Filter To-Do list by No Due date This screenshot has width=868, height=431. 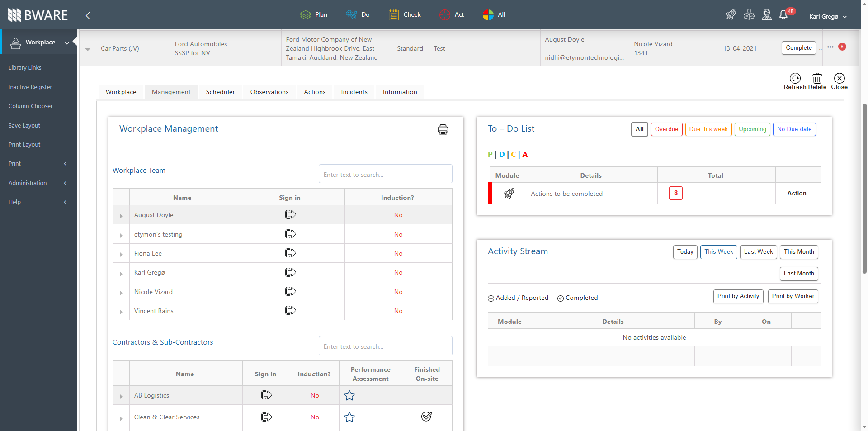coord(794,129)
